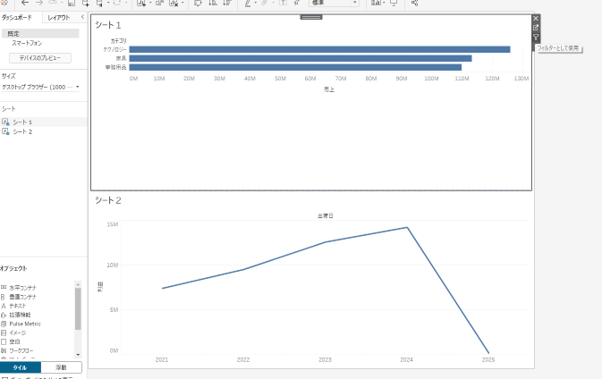Click the objects list up scroll arrow
This screenshot has height=379, width=602.
[78, 285]
